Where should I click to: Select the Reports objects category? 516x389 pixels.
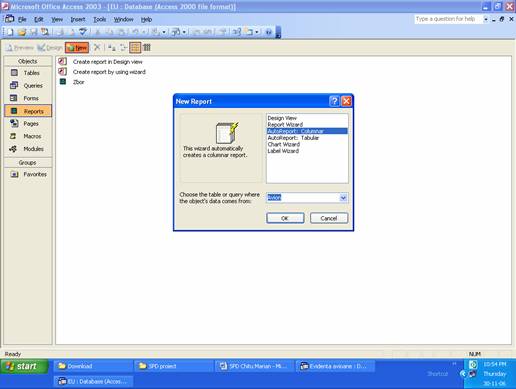28,111
